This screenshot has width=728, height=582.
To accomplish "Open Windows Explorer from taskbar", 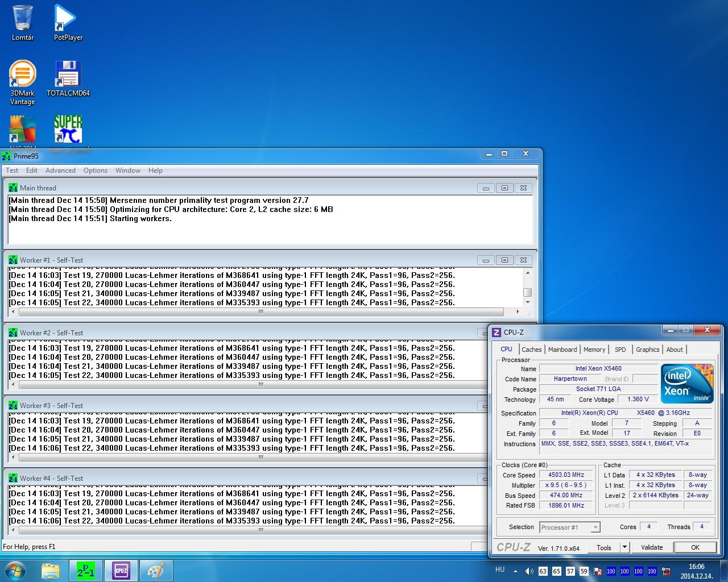I will coord(51,570).
